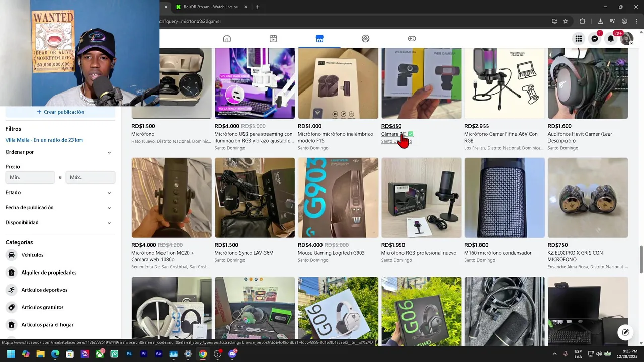Close the BoisDR Stream tab
644x362 pixels.
tap(246, 7)
